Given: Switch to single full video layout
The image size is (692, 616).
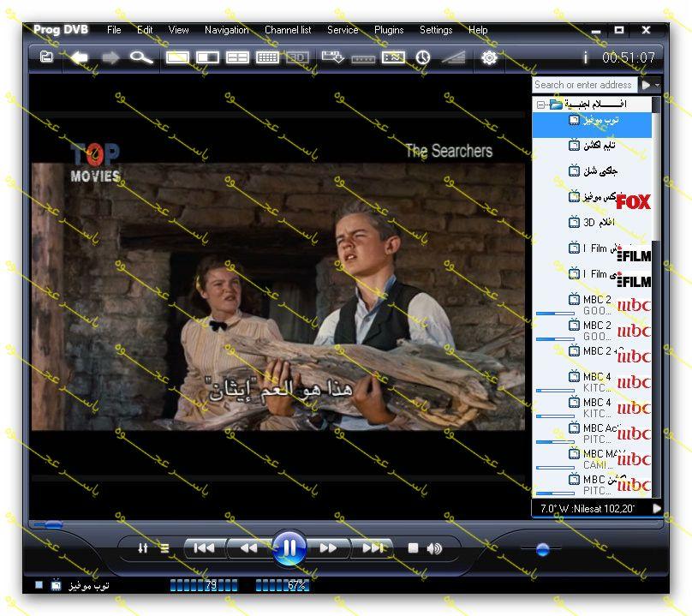Looking at the screenshot, I should [177, 57].
